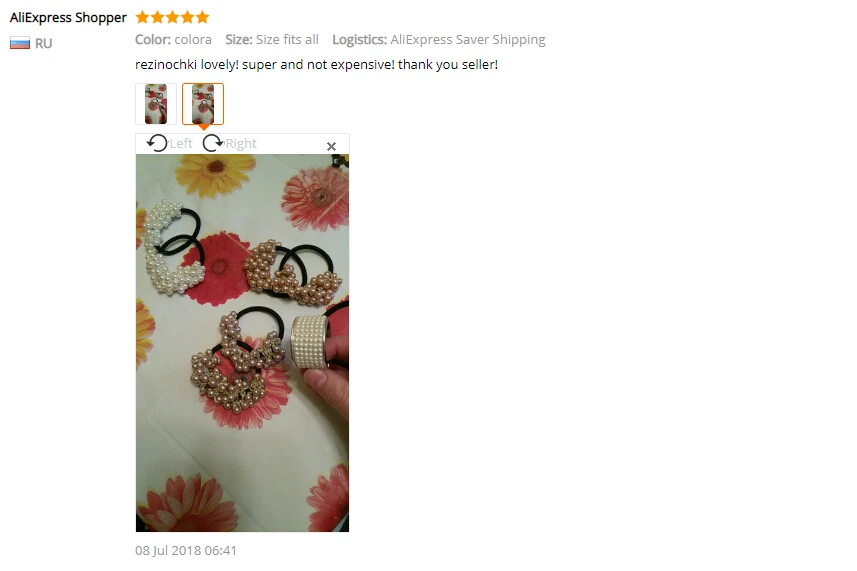Open the first review photo thumbnail
The height and width of the screenshot is (571, 857).
pyautogui.click(x=156, y=104)
